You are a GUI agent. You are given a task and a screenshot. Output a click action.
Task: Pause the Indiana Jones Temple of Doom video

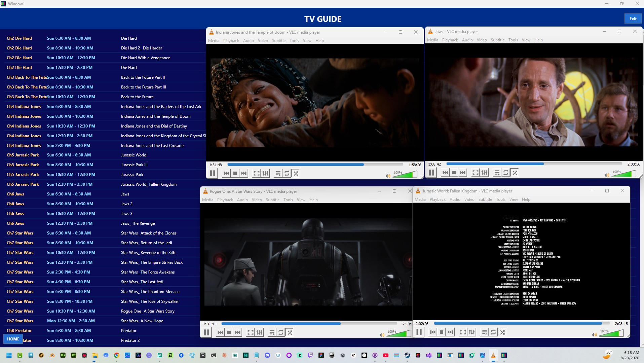coord(213,173)
